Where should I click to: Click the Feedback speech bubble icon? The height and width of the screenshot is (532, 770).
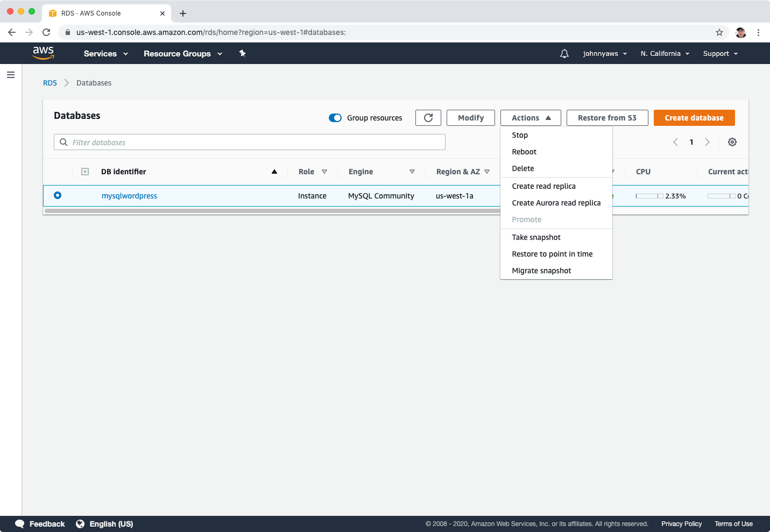[20, 524]
